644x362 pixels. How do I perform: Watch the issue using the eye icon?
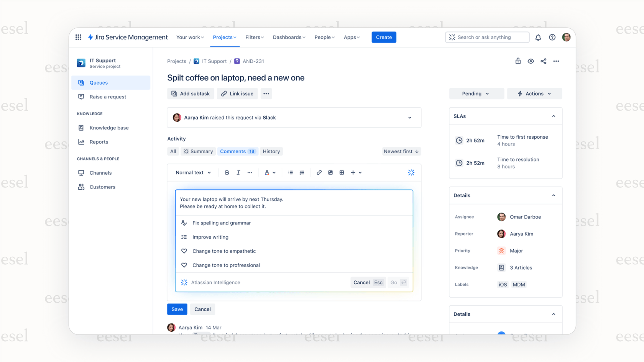[x=531, y=61]
